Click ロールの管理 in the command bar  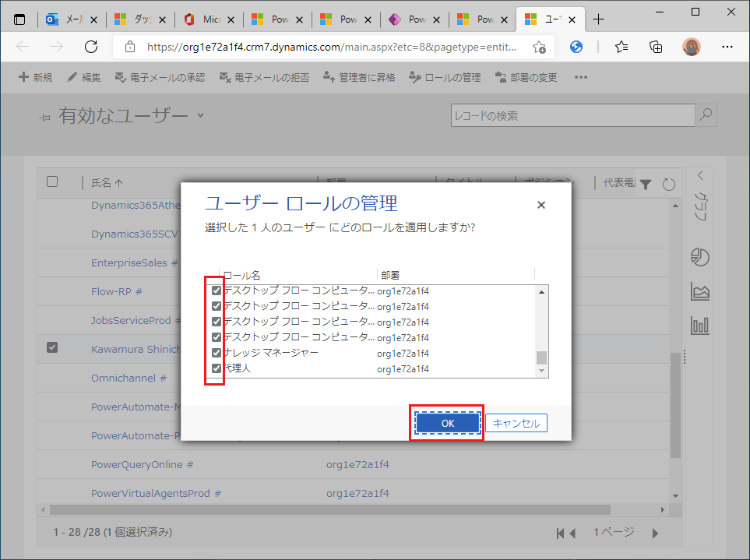coord(447,77)
